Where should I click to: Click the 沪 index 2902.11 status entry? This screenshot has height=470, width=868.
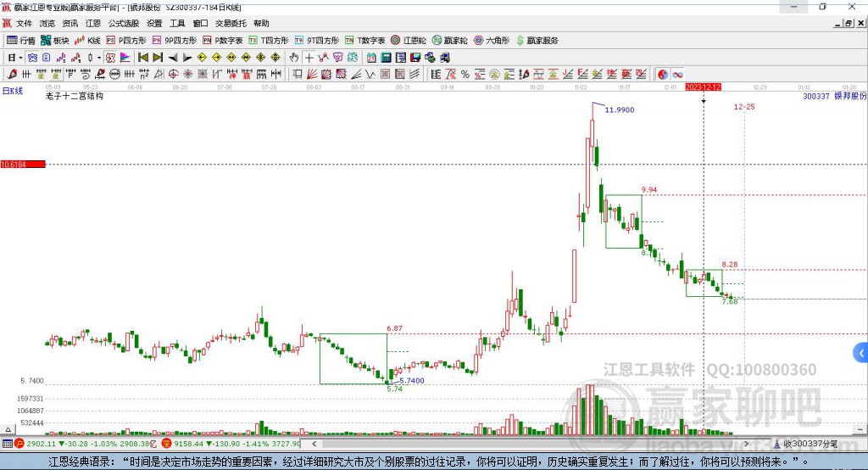coord(87,444)
